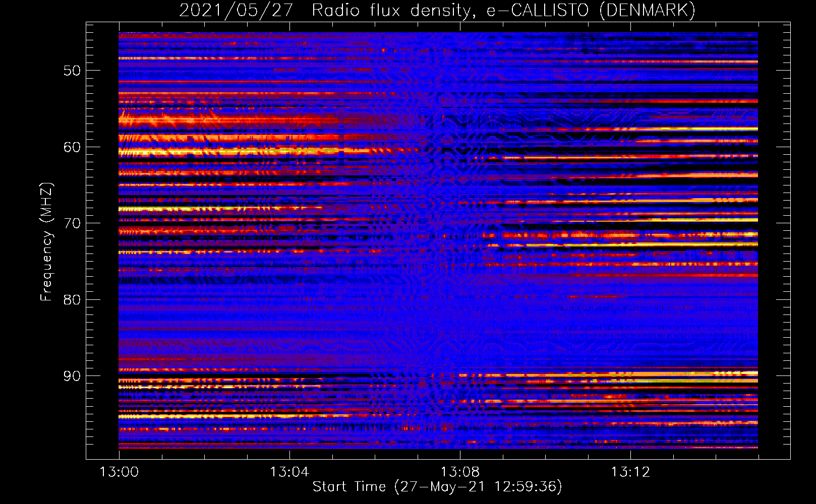The image size is (816, 504).
Task: Select the 50 MHz frequency tick label
Action: tap(72, 71)
